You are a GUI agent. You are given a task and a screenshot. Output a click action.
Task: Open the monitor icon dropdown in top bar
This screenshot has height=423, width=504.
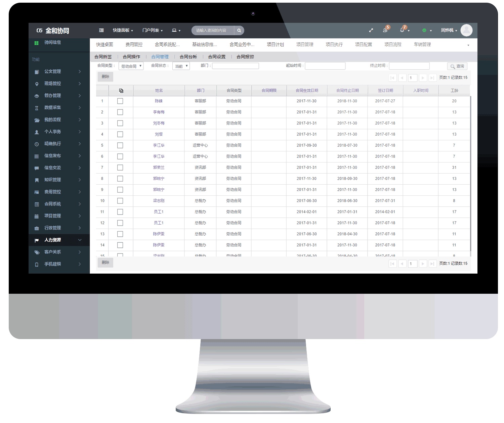(176, 30)
